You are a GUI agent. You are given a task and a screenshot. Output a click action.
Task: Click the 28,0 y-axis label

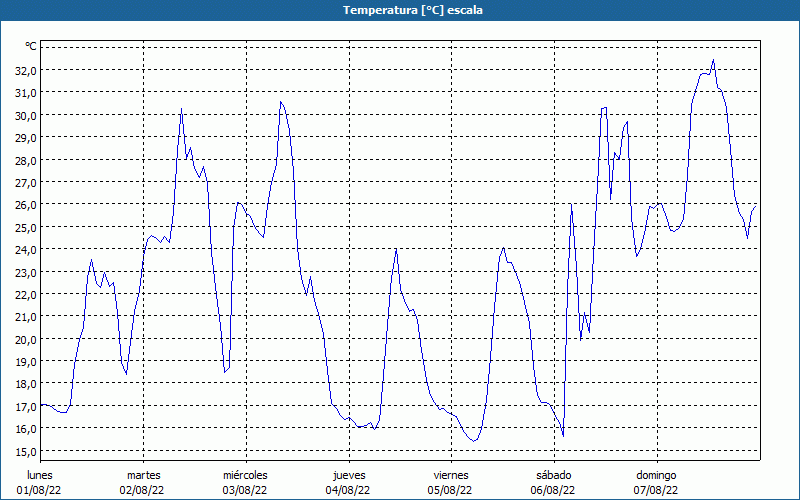coord(26,160)
